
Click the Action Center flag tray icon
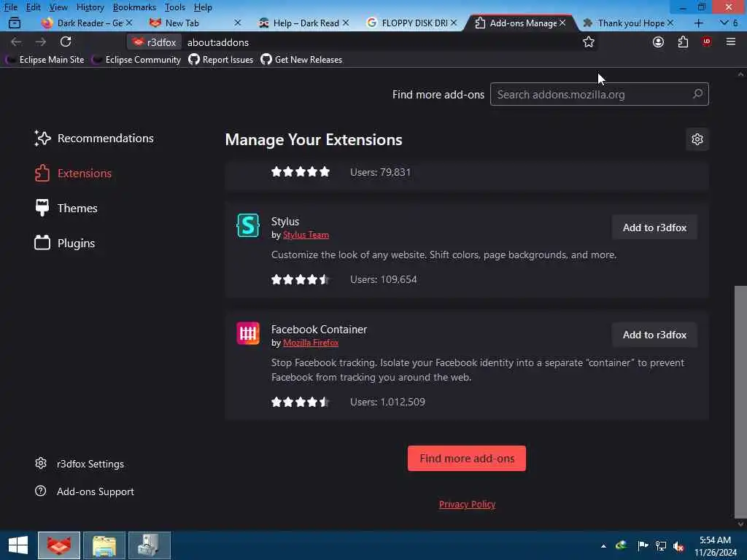643,545
